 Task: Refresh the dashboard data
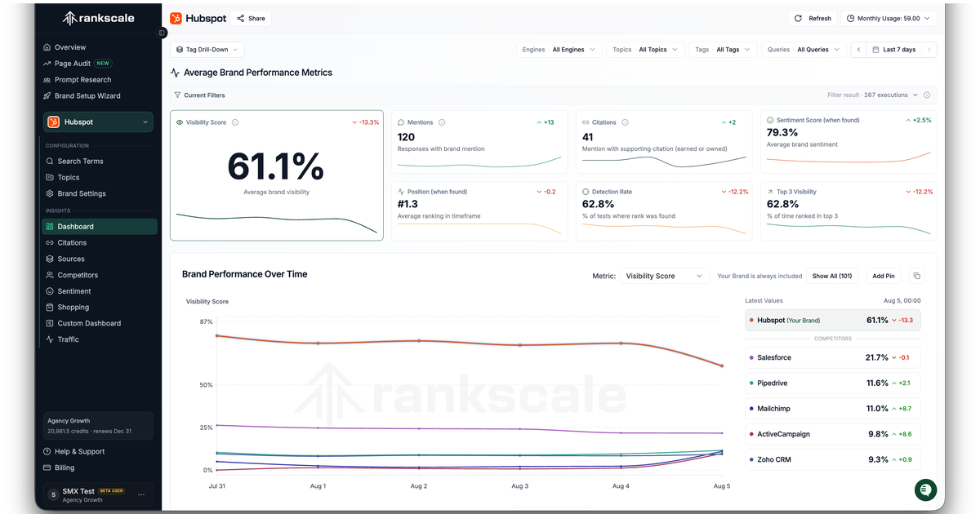813,18
